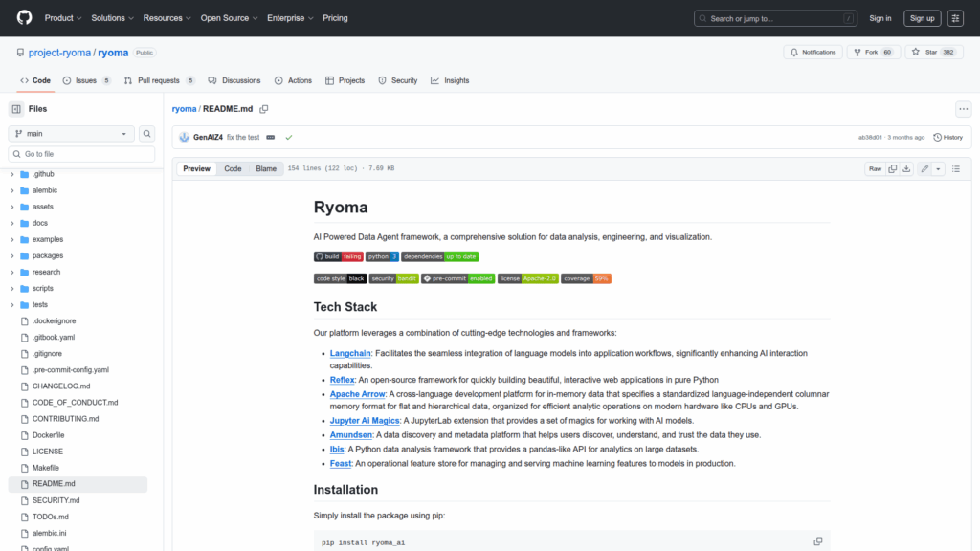Download the raw README file
Screen dimensions: 980x551
tap(906, 169)
